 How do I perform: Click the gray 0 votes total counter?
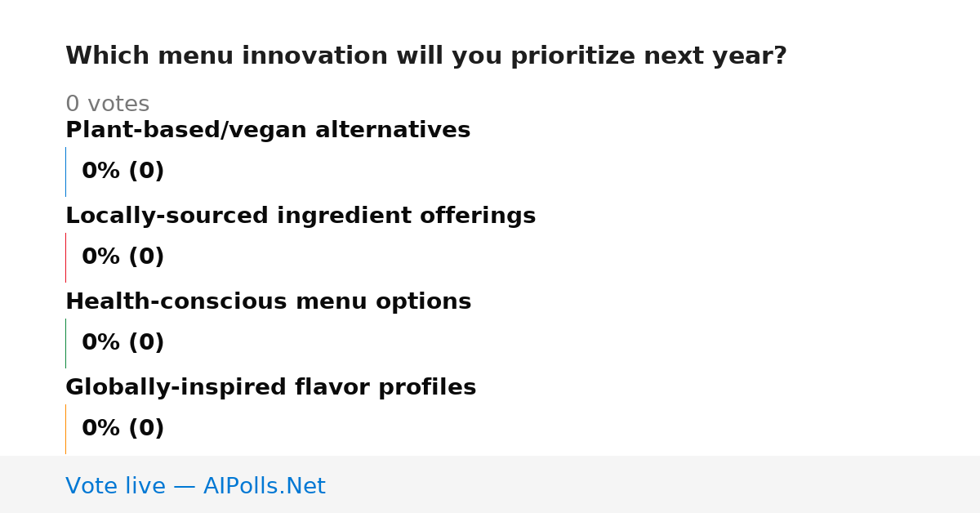pyautogui.click(x=108, y=105)
